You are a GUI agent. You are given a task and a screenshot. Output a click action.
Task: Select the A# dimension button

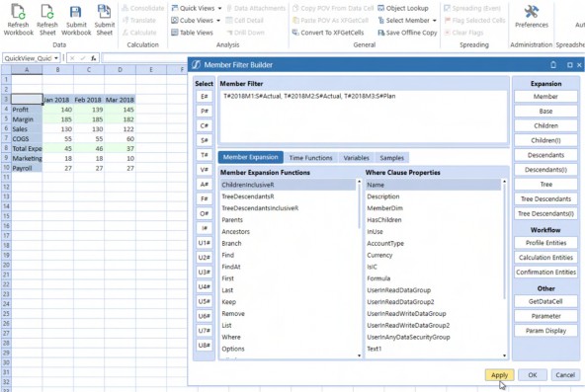tap(205, 184)
